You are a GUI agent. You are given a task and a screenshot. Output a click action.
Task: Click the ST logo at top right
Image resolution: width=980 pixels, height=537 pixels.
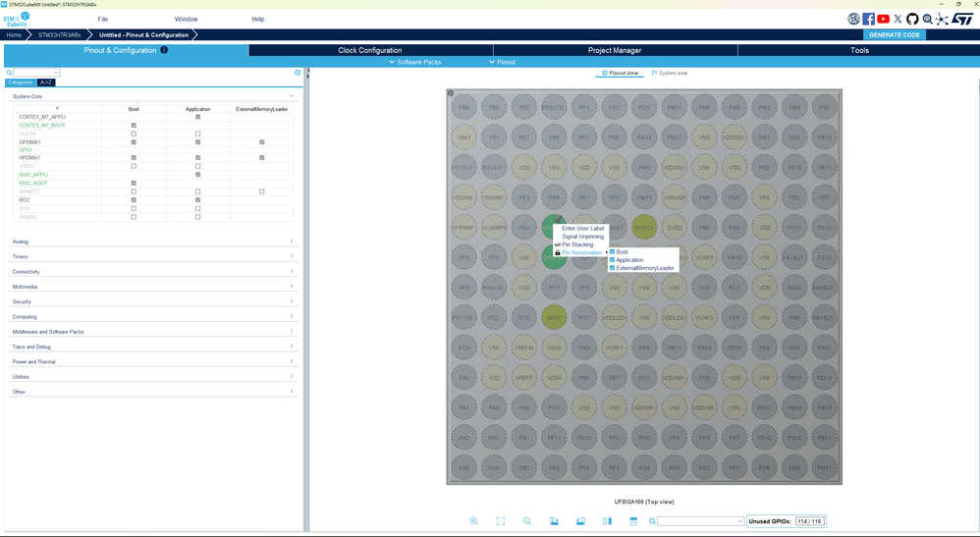click(x=962, y=19)
